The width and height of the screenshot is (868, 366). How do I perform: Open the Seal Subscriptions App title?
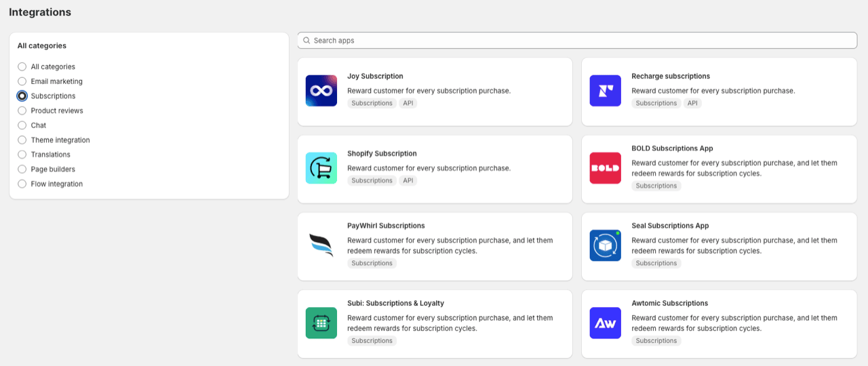670,226
